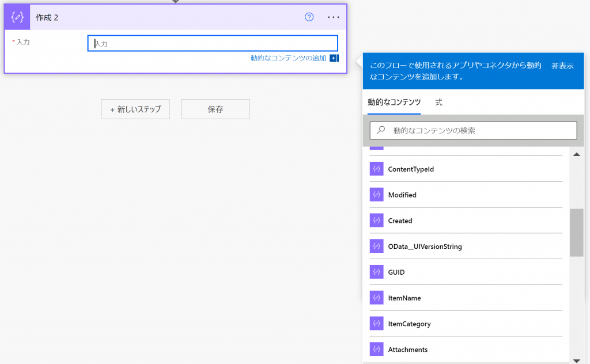Click the dynamic content list scrollbar thumb
Image resolution: width=590 pixels, height=364 pixels.
coord(576,233)
